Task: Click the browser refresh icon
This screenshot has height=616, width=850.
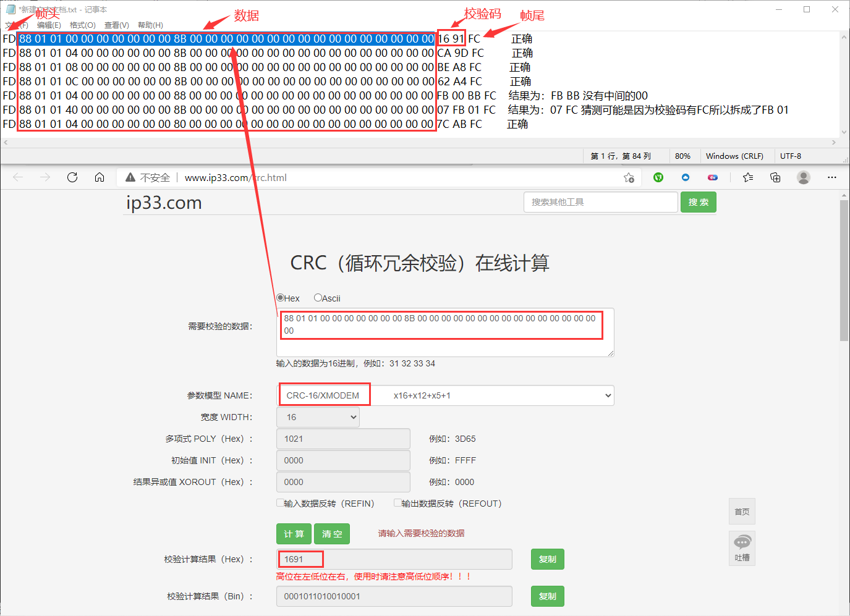Action: [x=72, y=177]
